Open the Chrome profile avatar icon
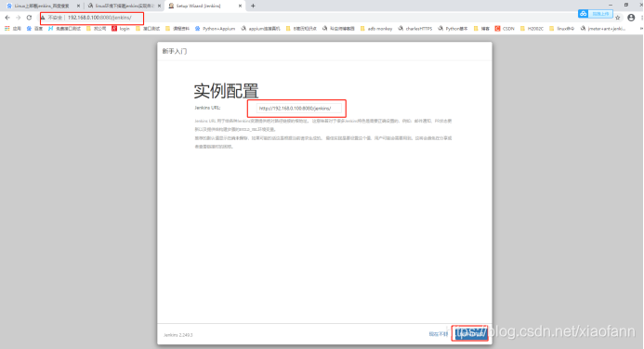 tap(631, 18)
